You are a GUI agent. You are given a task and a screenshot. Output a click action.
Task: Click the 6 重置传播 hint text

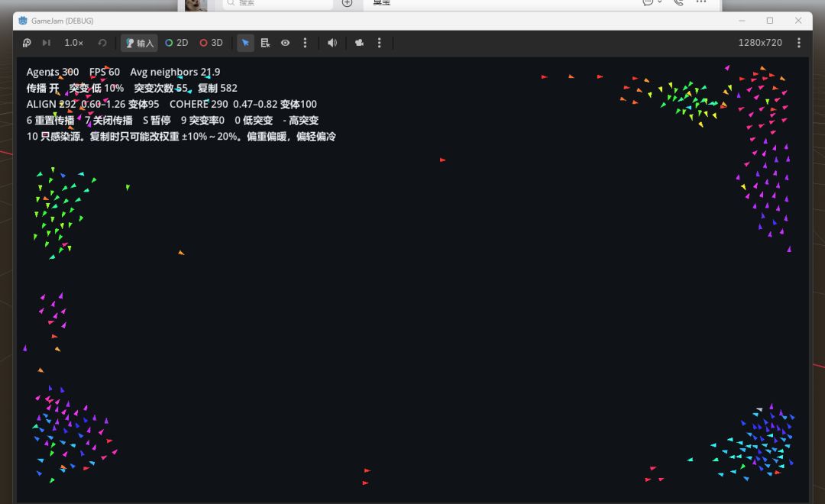50,121
